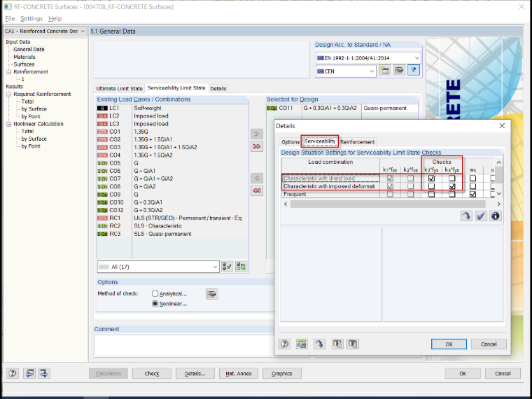Click horizontal scrollbar in Details table
Viewport: 532px width, 399px height.
(388, 204)
